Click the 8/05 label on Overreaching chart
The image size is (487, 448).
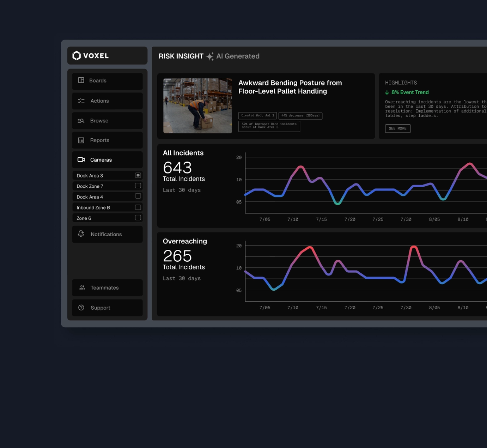434,308
